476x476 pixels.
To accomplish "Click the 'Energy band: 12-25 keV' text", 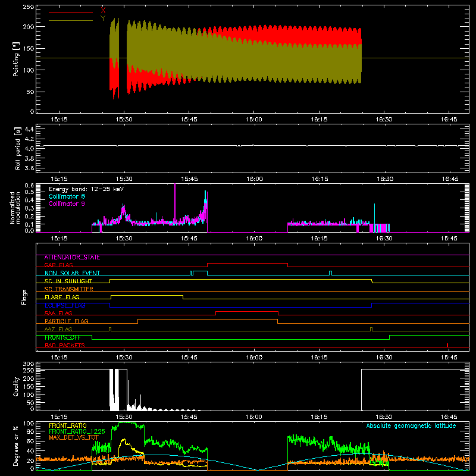I will 86,189.
